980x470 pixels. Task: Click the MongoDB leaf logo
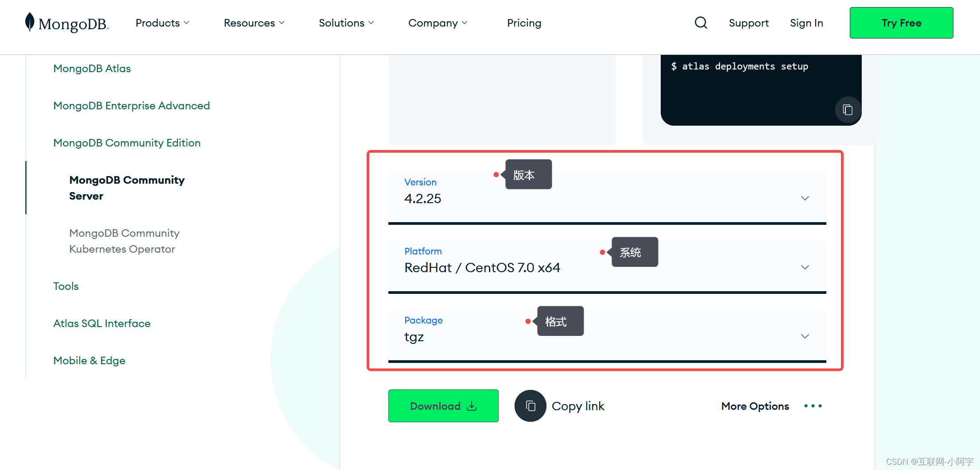tap(30, 22)
